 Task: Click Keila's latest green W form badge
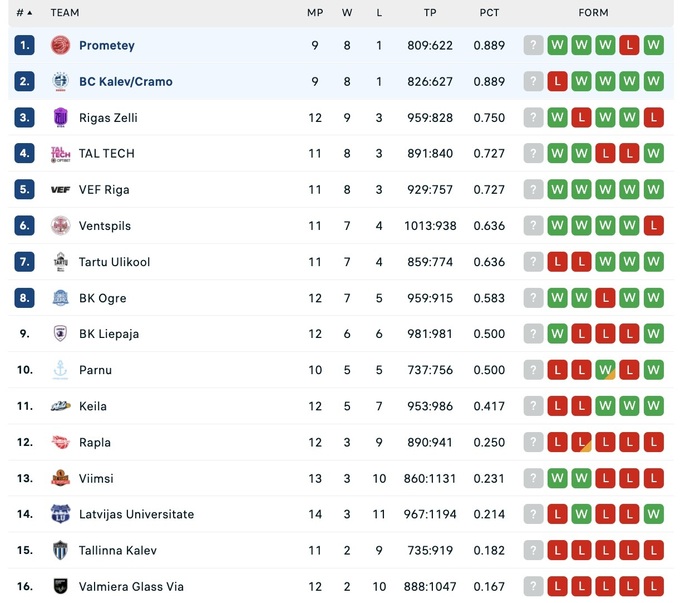[x=654, y=406]
